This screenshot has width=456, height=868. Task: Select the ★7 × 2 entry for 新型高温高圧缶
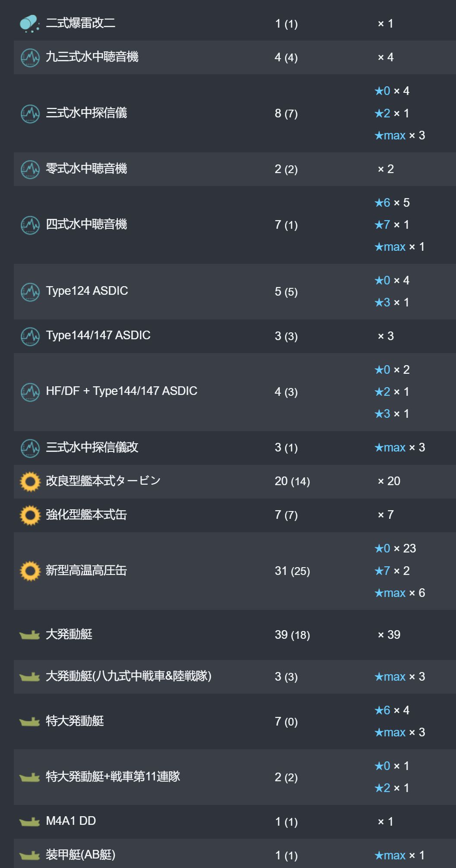click(x=392, y=571)
